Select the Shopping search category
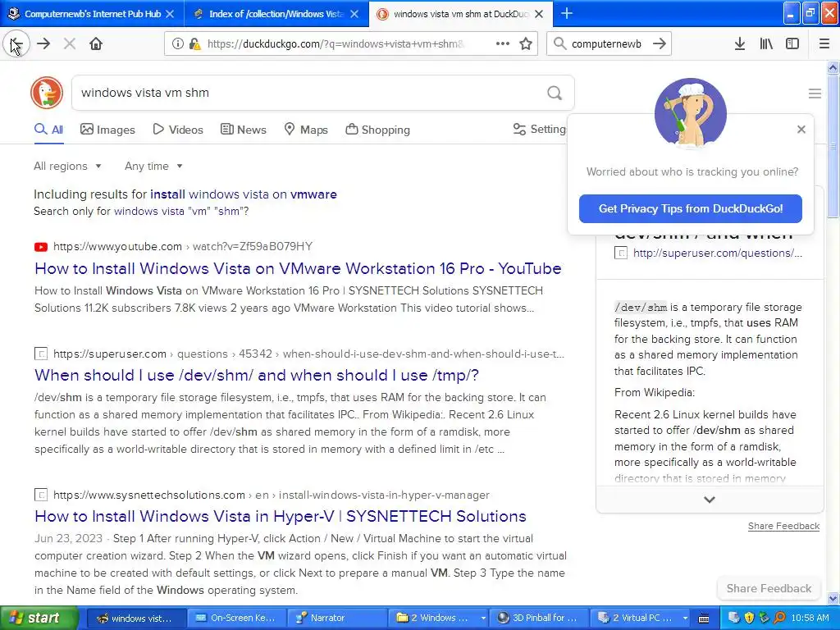Screen dimensions: 840x630 (x=377, y=130)
